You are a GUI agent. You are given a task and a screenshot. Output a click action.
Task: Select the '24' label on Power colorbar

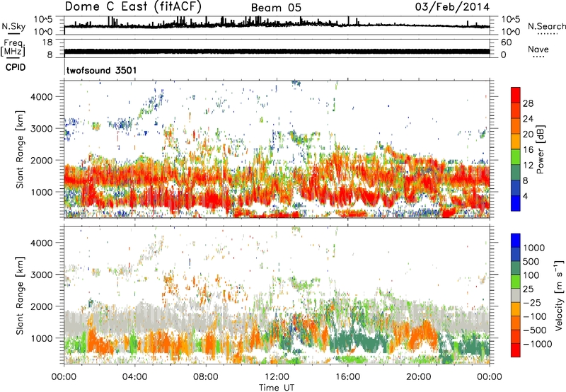[x=528, y=119]
